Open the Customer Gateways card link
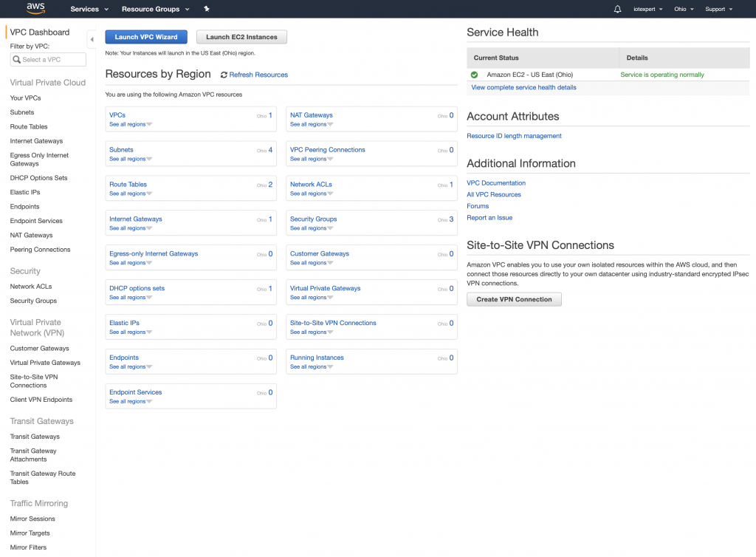This screenshot has height=557, width=756. (x=319, y=253)
